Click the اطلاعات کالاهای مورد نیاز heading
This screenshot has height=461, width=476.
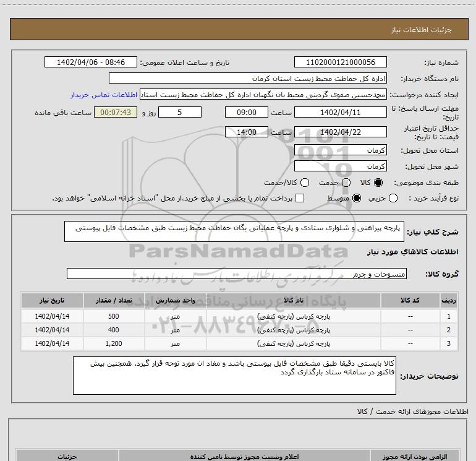[412, 252]
